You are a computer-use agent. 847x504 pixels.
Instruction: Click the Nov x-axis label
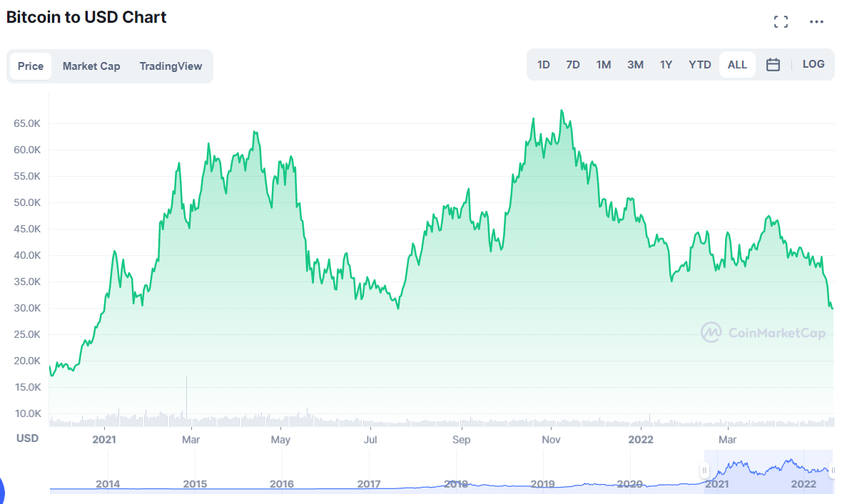tap(551, 440)
